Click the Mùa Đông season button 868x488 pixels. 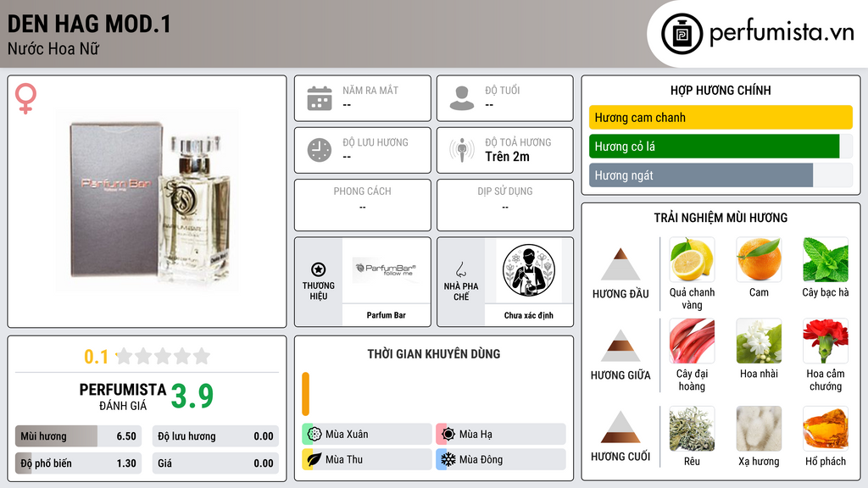tap(501, 459)
